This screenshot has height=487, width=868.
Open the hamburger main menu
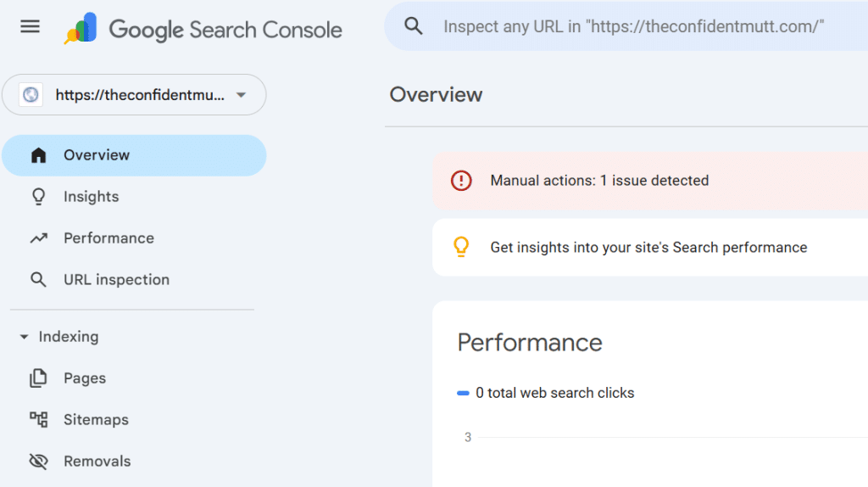[x=30, y=26]
